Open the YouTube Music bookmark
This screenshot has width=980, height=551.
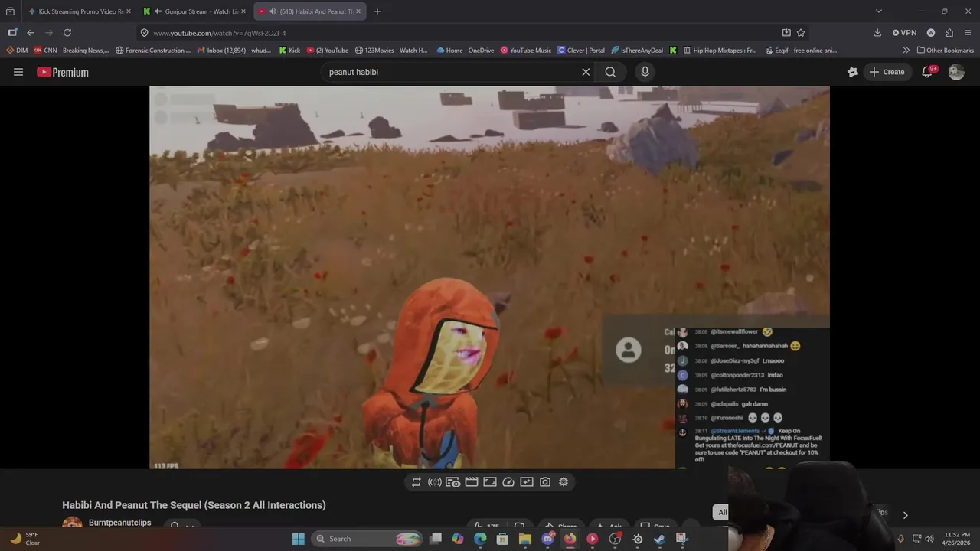(526, 51)
